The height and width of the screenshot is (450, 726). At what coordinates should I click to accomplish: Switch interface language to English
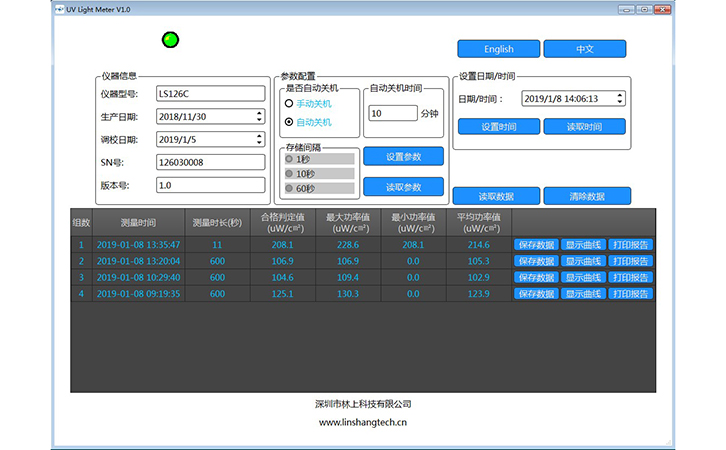(498, 49)
